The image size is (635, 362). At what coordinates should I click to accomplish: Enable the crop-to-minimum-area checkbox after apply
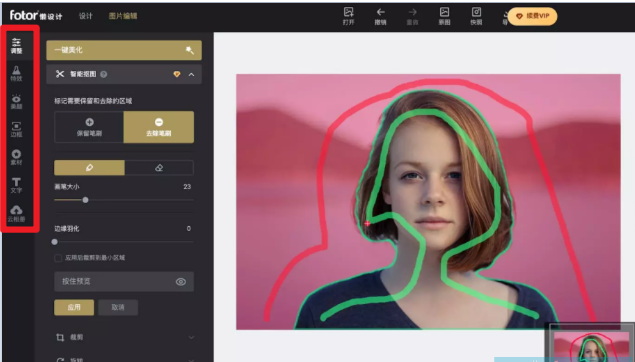[x=58, y=258]
